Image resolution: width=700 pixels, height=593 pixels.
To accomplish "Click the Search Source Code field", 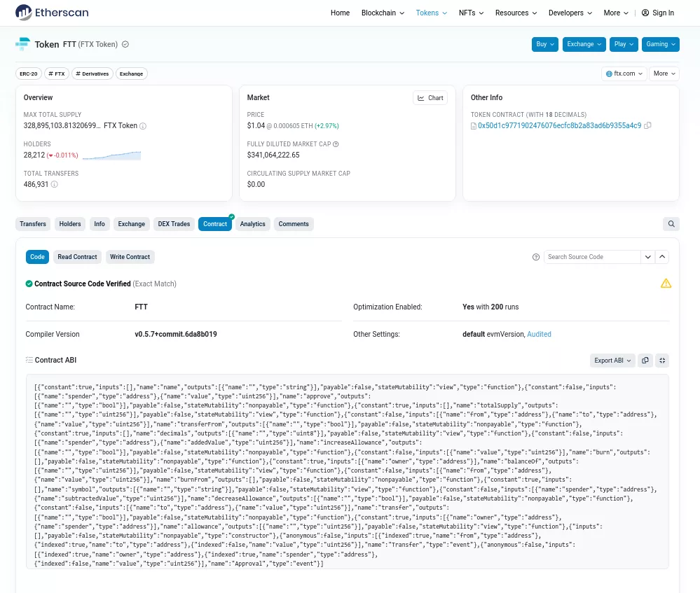I will click(592, 257).
